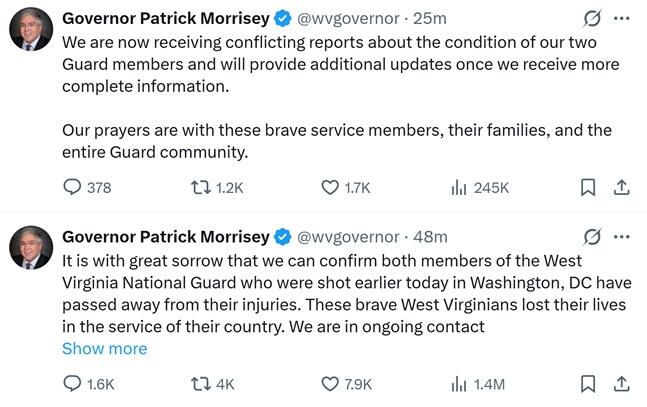Open Governor Patrick Morrisey's profile from top tweet
Image resolution: width=647 pixels, height=407 pixels.
click(x=165, y=19)
